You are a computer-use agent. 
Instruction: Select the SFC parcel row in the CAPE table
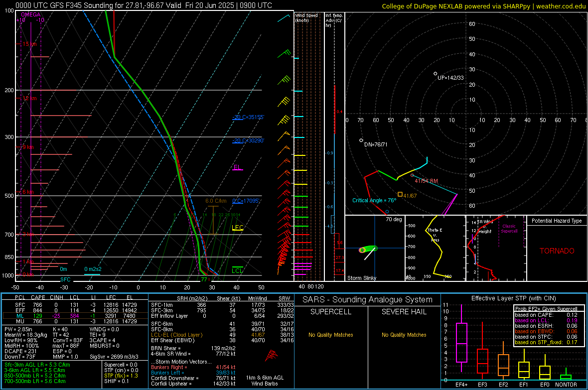click(x=75, y=305)
